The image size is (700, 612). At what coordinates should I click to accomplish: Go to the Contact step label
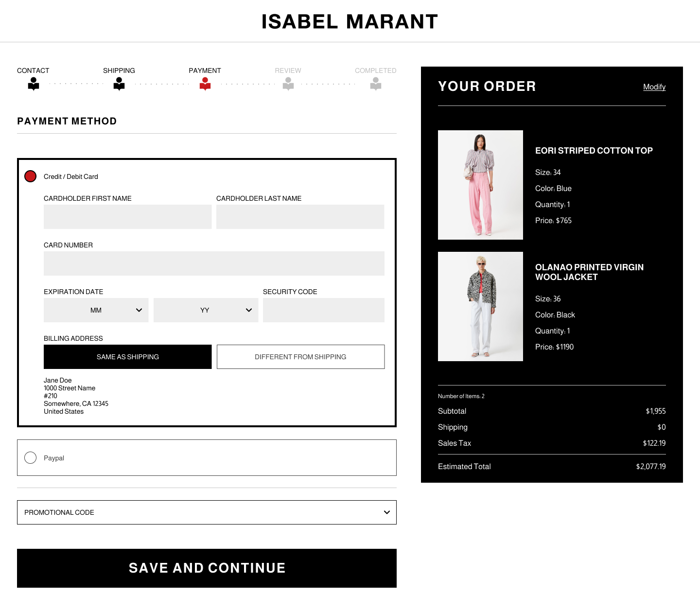(x=33, y=70)
